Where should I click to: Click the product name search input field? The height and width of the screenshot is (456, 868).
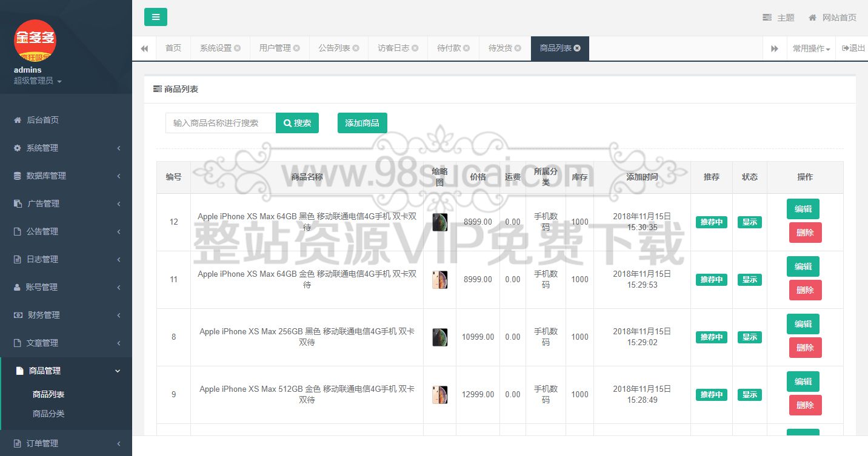[x=221, y=123]
